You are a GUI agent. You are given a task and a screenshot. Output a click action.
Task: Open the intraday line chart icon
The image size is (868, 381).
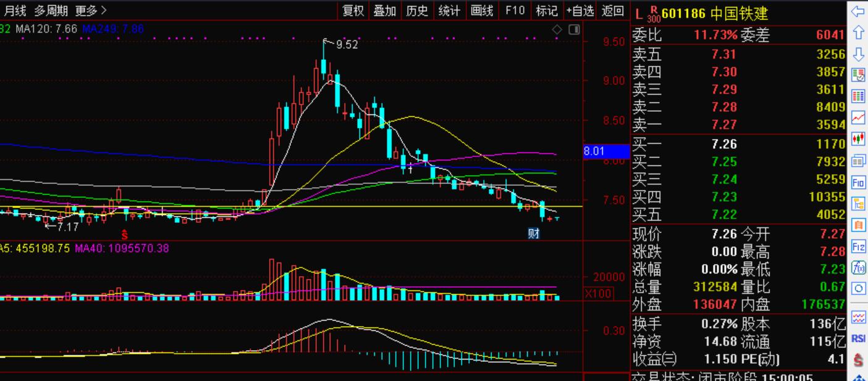tap(858, 117)
